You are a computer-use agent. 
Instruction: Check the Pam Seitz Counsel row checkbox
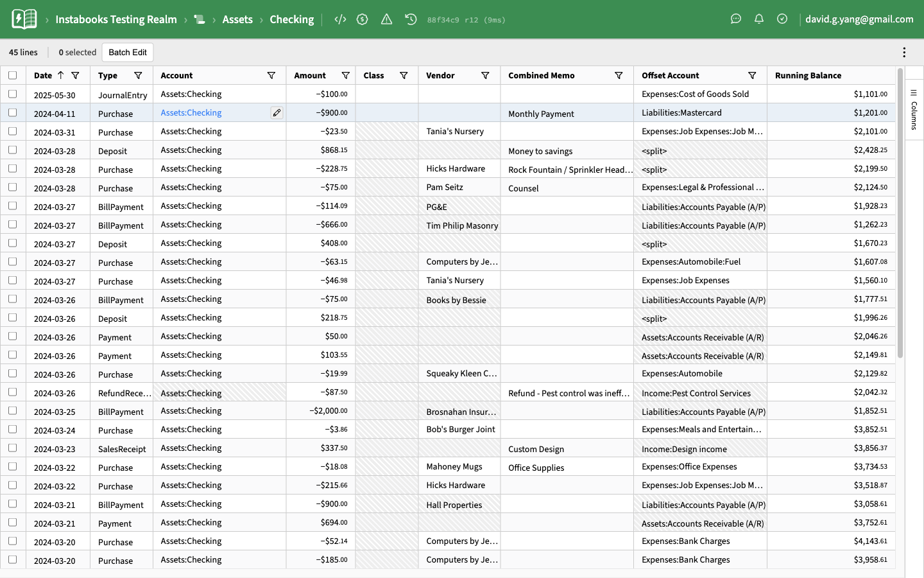13,187
